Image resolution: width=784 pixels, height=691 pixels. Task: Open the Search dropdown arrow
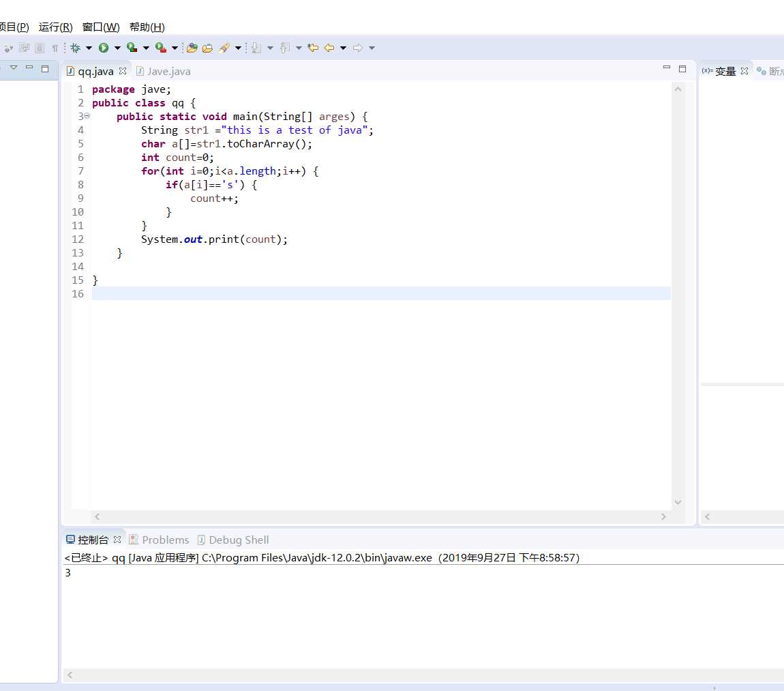(x=238, y=48)
